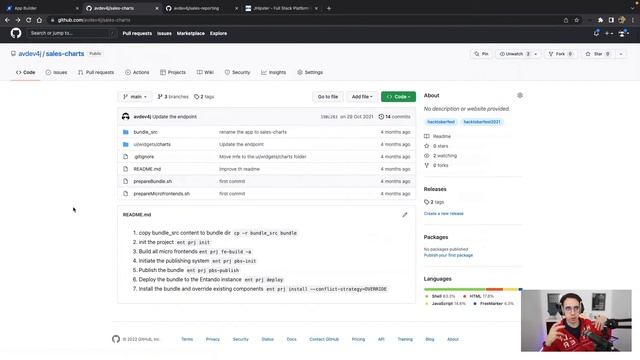Click the sales-charts repository name
The width and height of the screenshot is (640, 360).
coord(65,54)
